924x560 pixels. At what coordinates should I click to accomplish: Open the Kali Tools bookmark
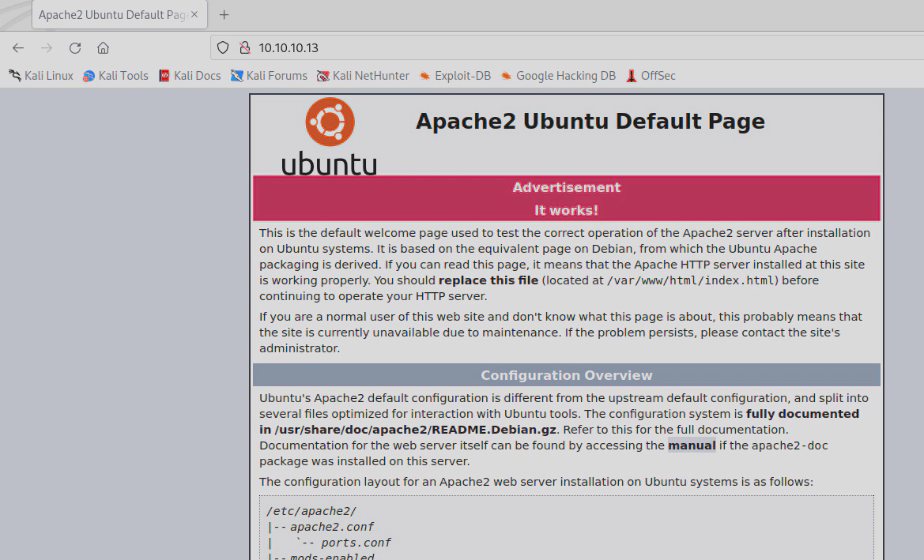pyautogui.click(x=115, y=76)
